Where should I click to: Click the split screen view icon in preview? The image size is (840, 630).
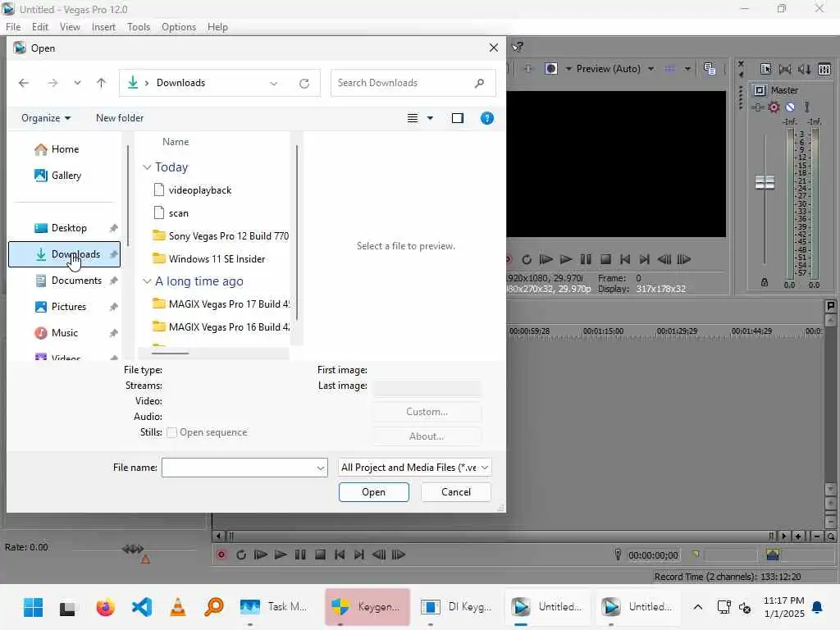coord(551,69)
